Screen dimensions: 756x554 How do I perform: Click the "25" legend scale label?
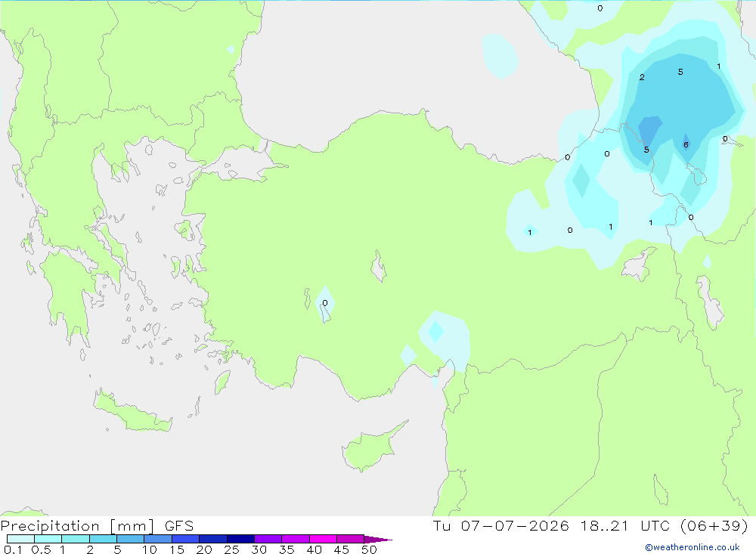pyautogui.click(x=231, y=549)
